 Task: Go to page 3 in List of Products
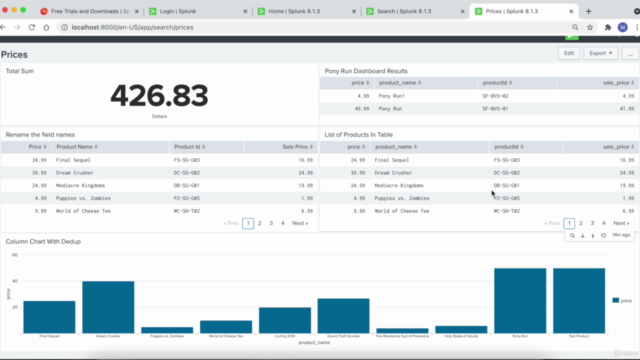592,223
